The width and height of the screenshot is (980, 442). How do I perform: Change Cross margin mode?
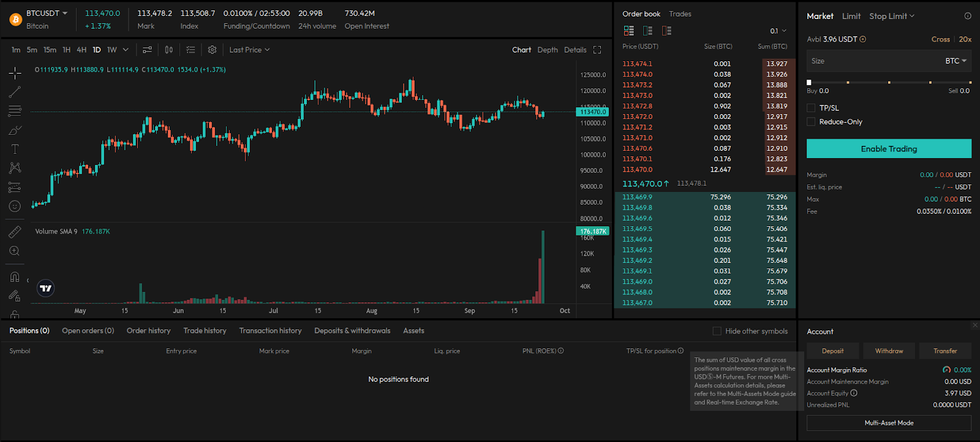click(941, 39)
